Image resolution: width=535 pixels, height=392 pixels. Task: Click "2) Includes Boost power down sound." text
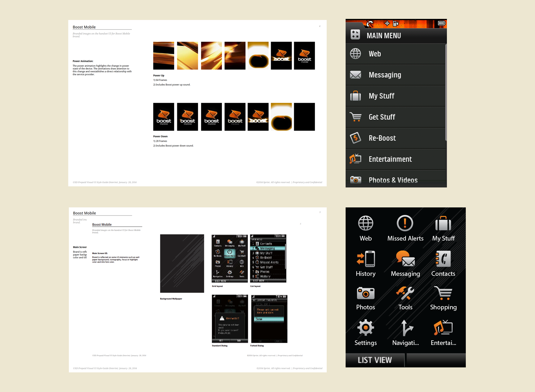[173, 146]
